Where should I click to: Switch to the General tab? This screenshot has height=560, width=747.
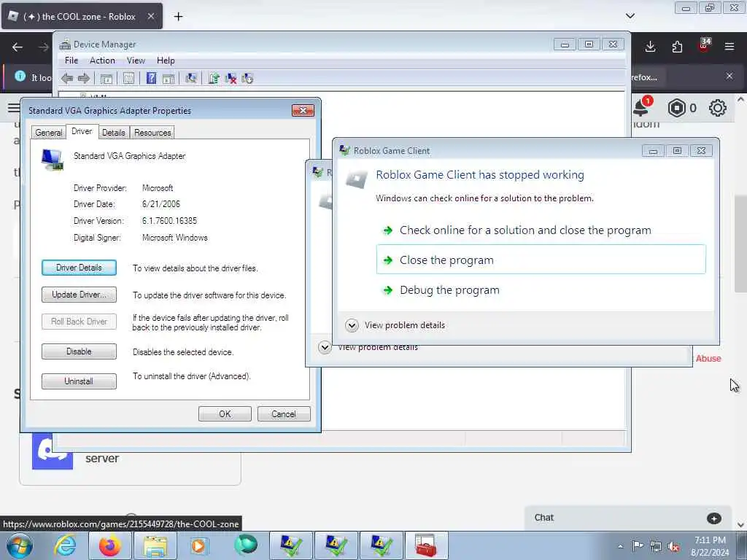pyautogui.click(x=49, y=133)
